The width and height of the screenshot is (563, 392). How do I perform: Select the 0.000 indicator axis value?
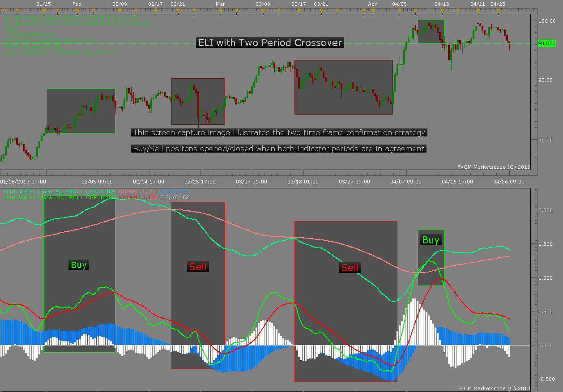click(546, 345)
